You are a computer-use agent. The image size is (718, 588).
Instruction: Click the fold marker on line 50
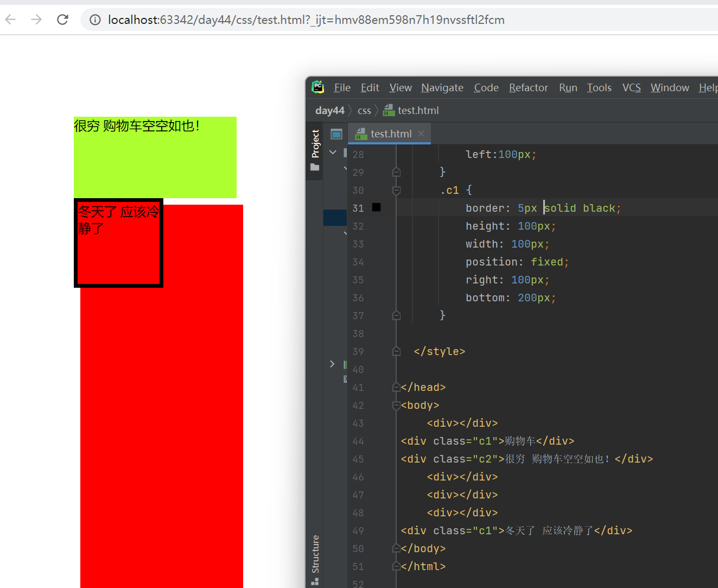[396, 548]
